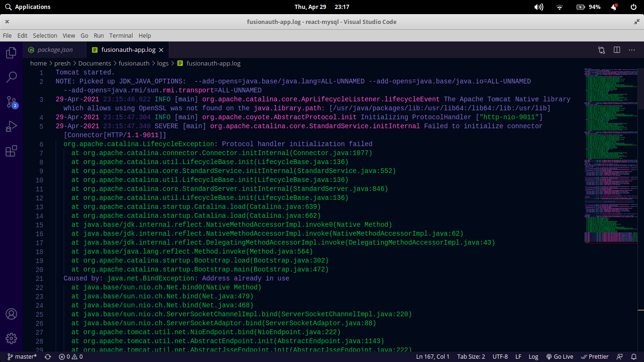Open the Explorer view in activity bar

click(x=11, y=53)
